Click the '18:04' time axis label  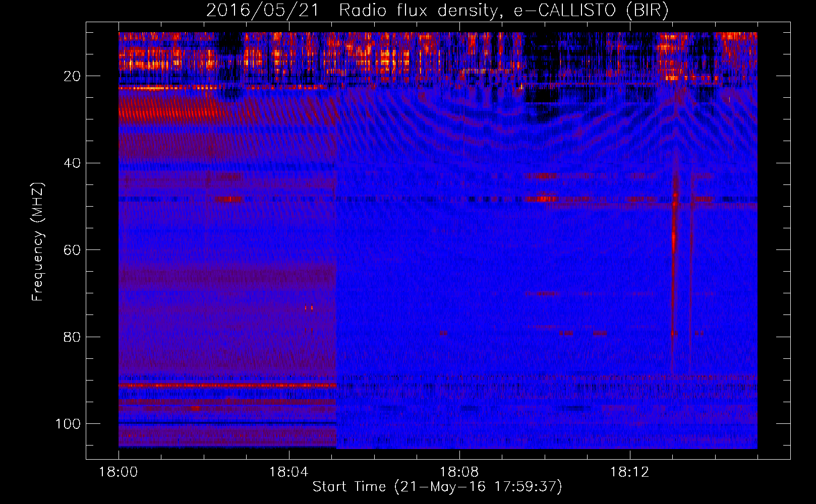[x=289, y=472]
